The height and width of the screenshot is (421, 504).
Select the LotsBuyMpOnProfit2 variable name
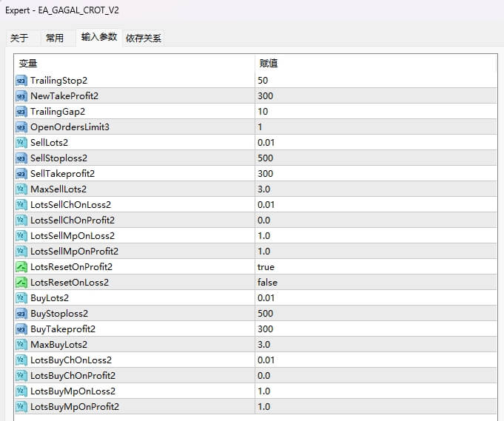[x=75, y=406]
